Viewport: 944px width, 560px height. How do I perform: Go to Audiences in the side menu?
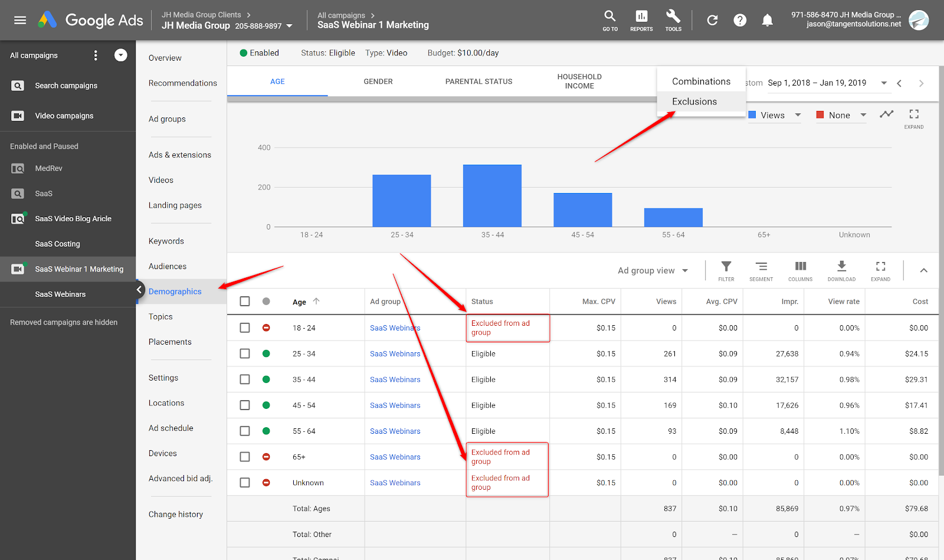[x=168, y=266]
